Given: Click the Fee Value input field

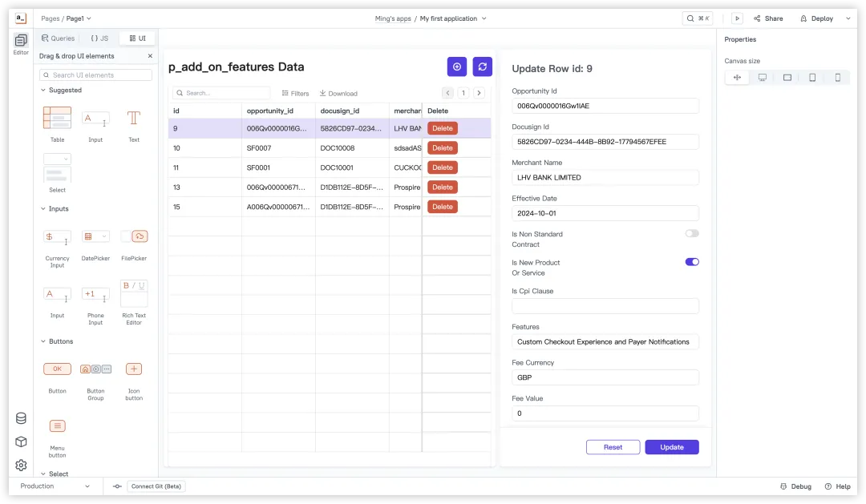Looking at the screenshot, I should pyautogui.click(x=605, y=413).
